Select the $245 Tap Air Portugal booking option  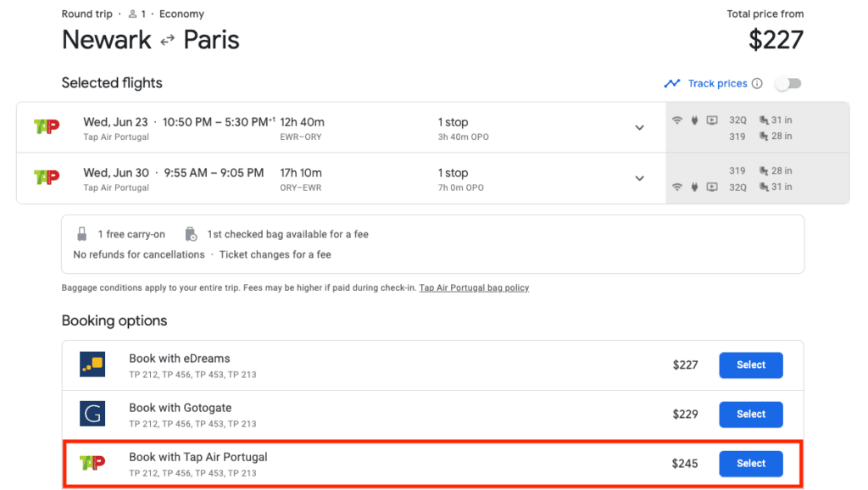click(x=750, y=463)
